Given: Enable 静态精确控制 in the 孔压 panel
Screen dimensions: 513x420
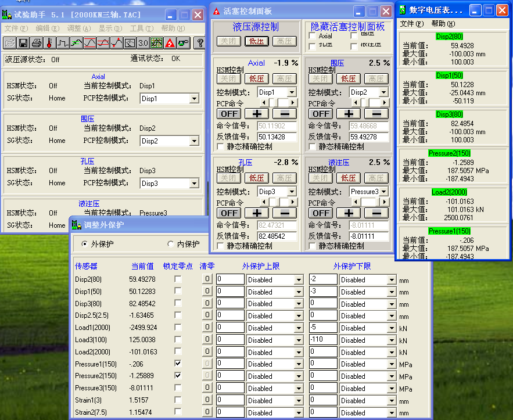Looking at the screenshot, I should (x=221, y=246).
